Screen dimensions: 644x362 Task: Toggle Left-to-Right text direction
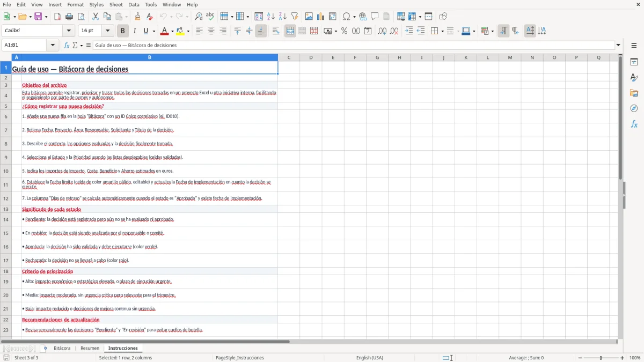point(503,31)
